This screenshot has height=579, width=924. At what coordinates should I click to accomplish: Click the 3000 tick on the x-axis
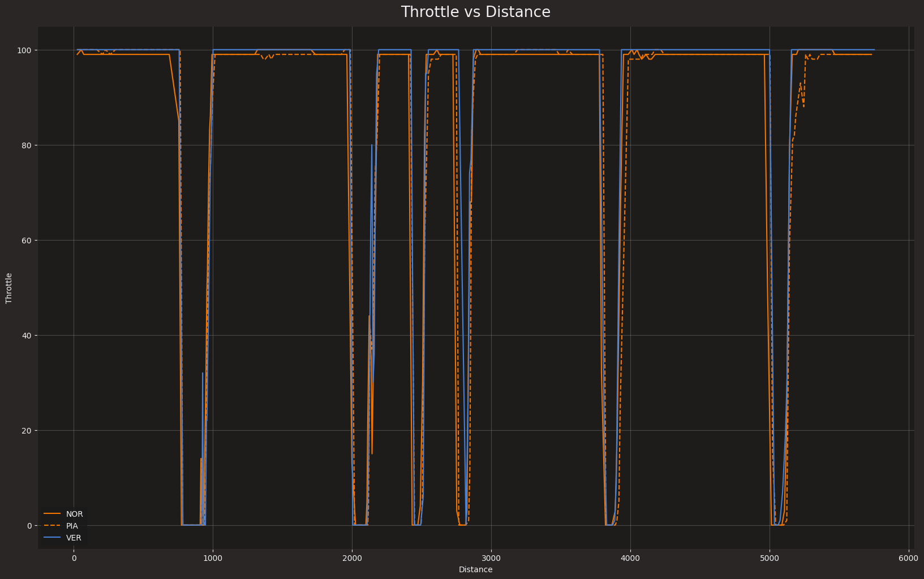point(491,557)
